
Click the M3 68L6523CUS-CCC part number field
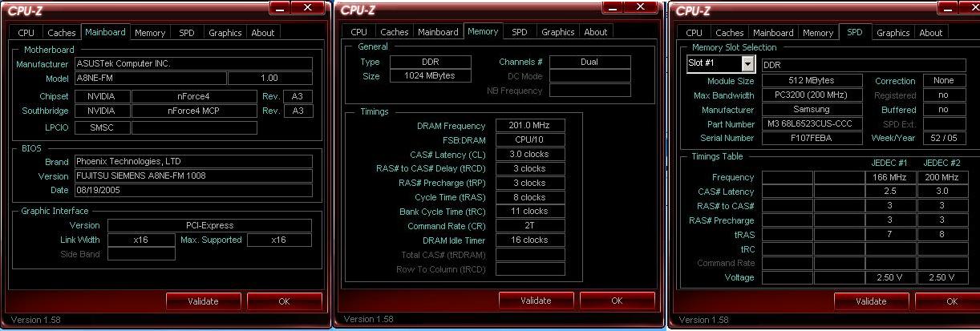[x=811, y=123]
